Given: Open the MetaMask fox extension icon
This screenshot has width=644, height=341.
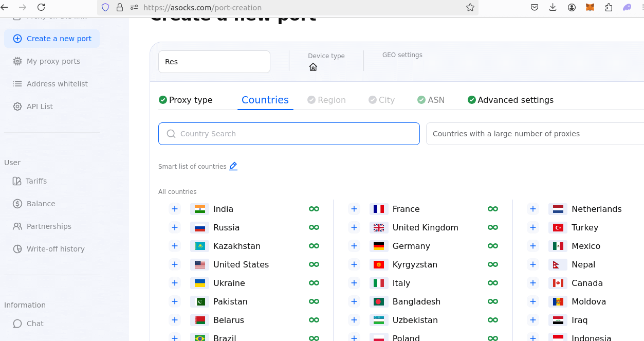Looking at the screenshot, I should pos(590,7).
